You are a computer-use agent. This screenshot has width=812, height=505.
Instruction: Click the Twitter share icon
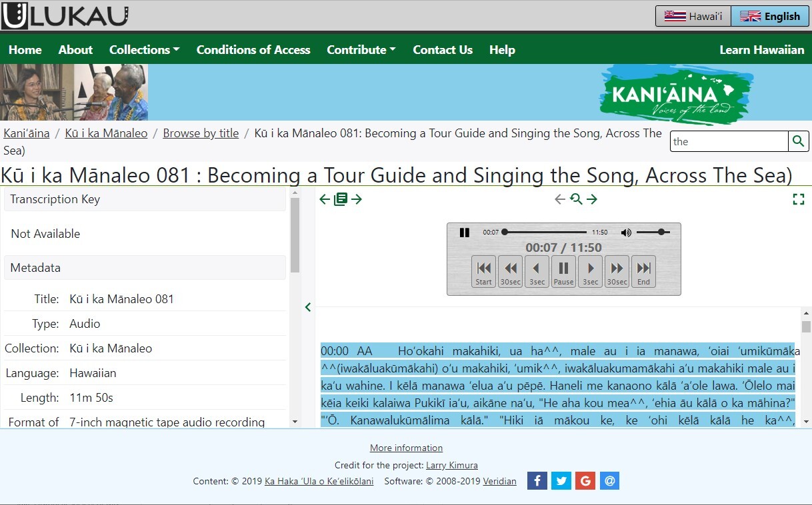click(561, 480)
